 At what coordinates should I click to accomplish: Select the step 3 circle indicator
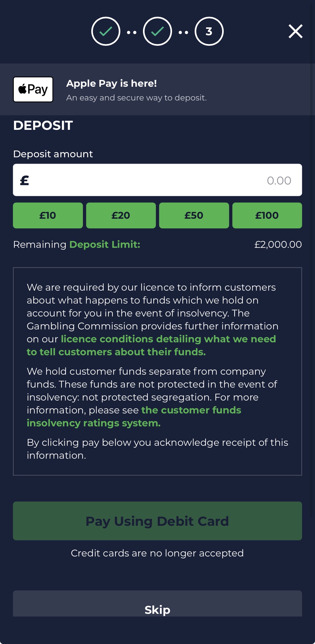pyautogui.click(x=209, y=31)
